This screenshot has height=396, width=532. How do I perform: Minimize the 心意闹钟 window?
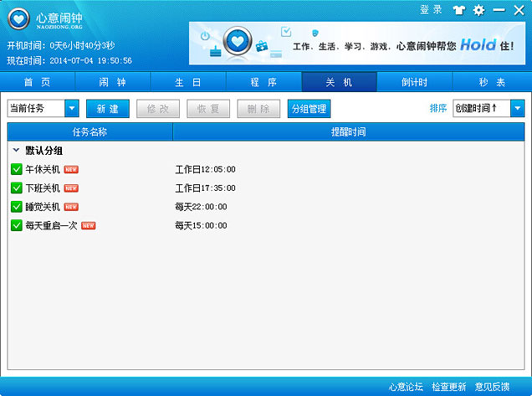(499, 10)
